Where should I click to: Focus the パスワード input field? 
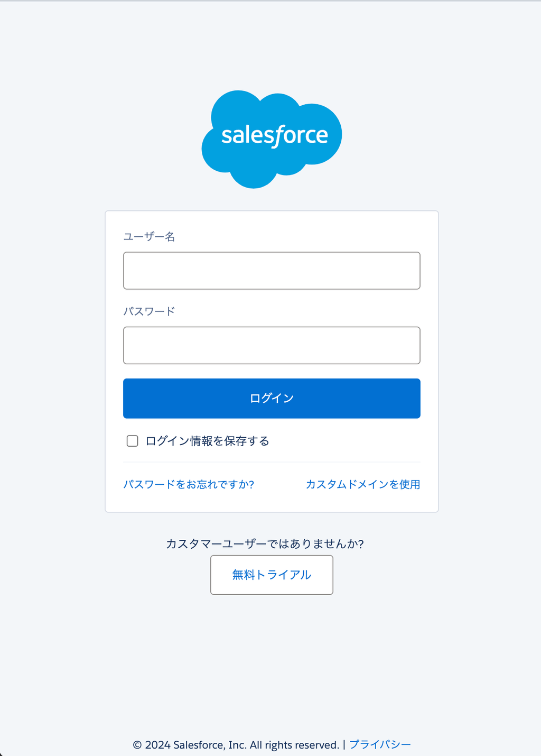[x=272, y=345]
